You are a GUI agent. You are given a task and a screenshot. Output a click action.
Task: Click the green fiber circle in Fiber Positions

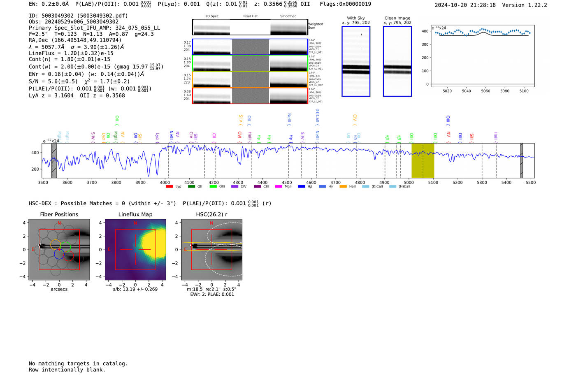[65, 246]
